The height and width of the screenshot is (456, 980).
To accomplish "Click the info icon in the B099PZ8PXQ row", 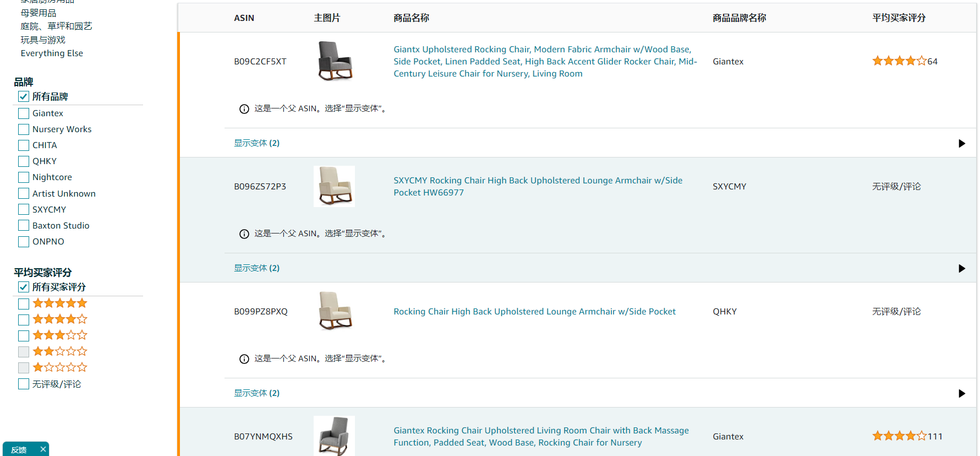I will [244, 359].
